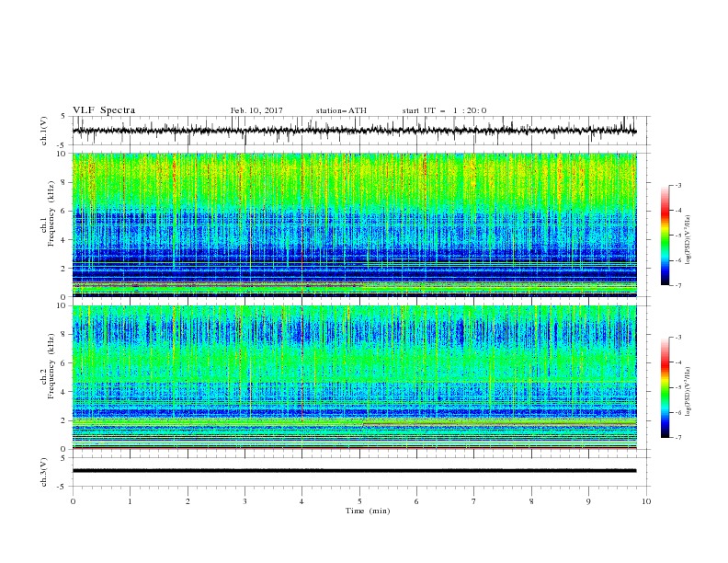Click the ch.1 colorbar log(PSD) label
Image resolution: width=728 pixels, height=563 pixels.
click(688, 240)
